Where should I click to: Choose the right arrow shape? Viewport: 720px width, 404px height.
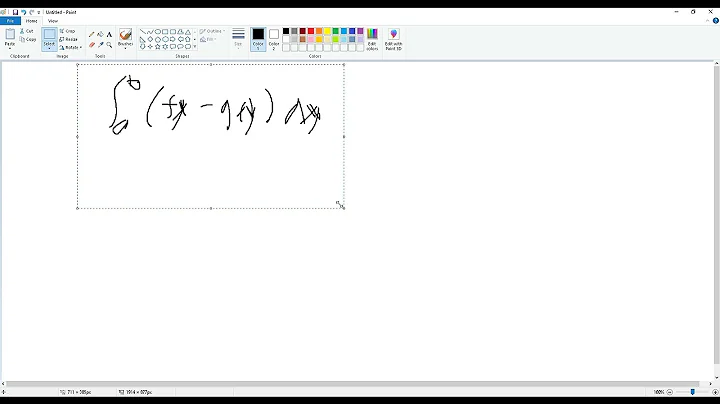[172, 39]
